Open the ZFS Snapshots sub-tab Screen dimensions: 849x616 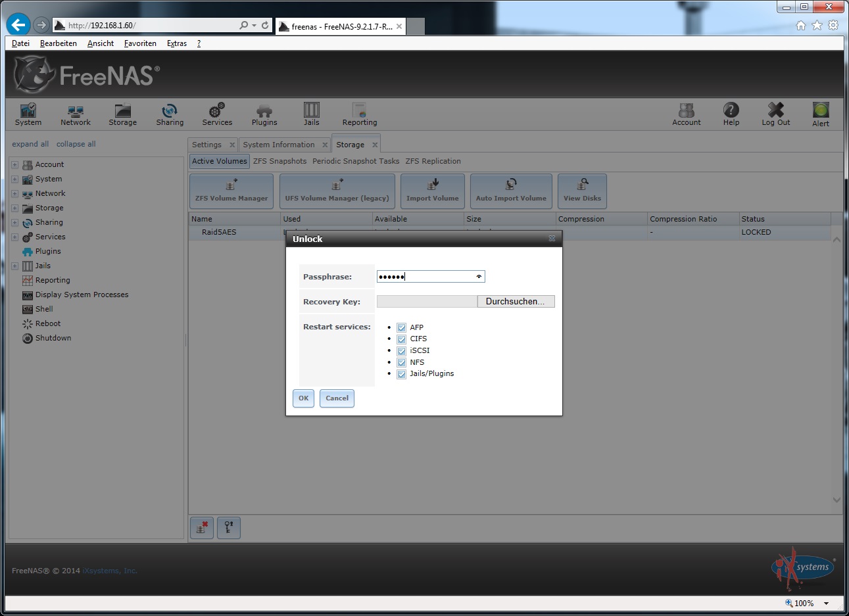279,161
